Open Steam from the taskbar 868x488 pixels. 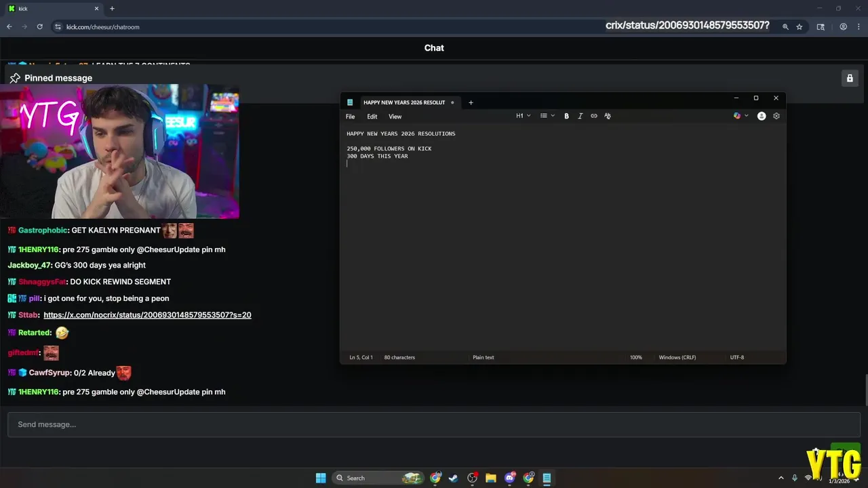(x=454, y=478)
